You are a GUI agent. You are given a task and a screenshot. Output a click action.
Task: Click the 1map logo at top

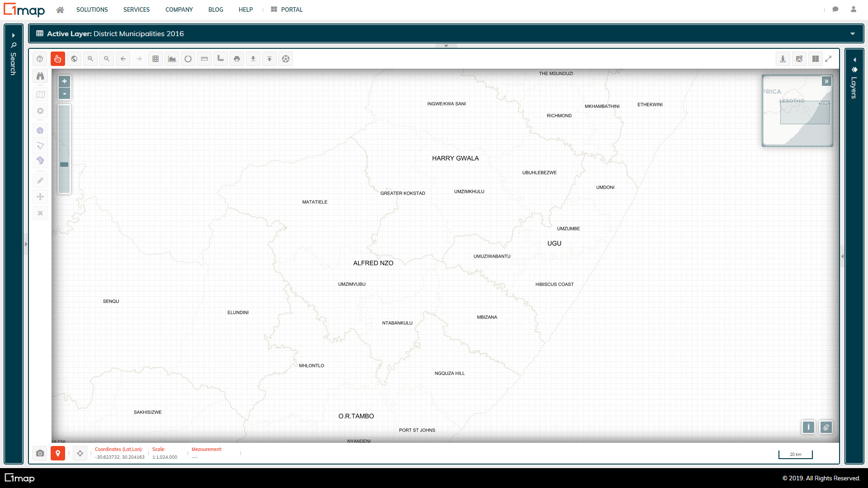[24, 10]
